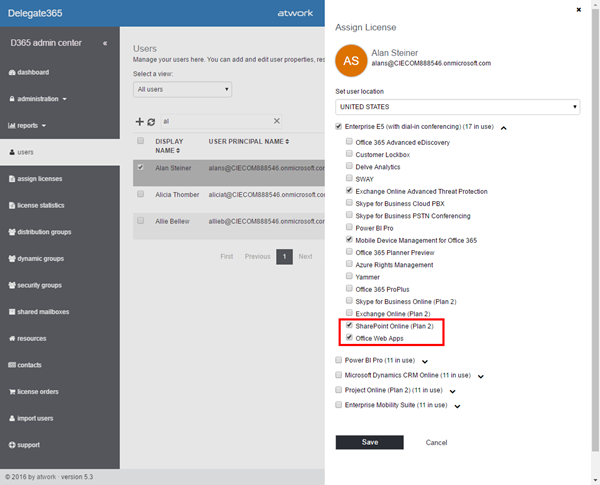
Task: Open shared mailboxes page
Action: pos(39,312)
